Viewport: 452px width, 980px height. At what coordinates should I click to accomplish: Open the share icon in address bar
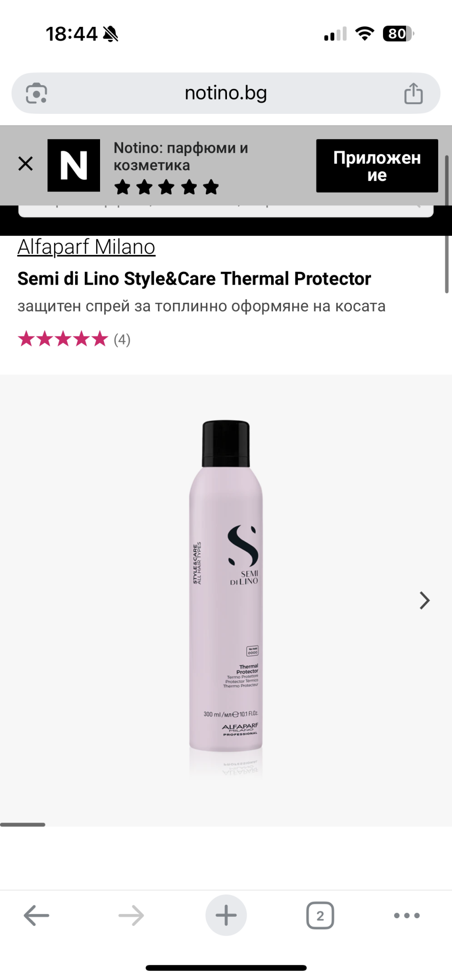pos(413,93)
